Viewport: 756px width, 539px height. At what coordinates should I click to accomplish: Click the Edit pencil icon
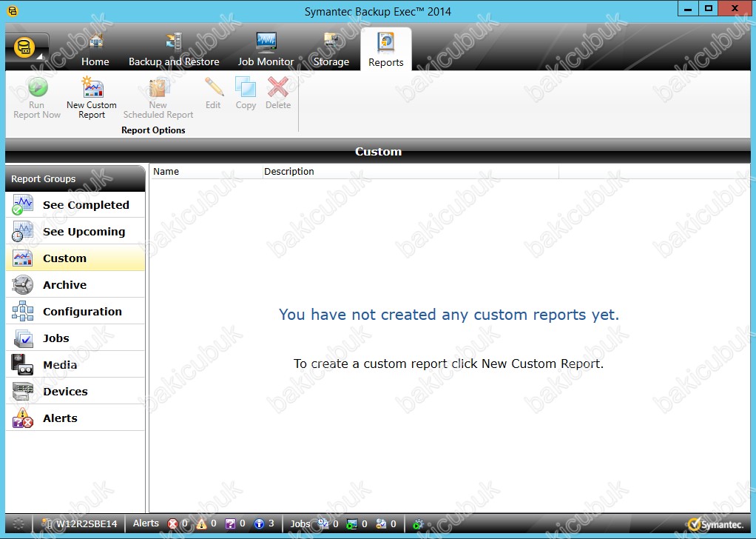pyautogui.click(x=214, y=87)
